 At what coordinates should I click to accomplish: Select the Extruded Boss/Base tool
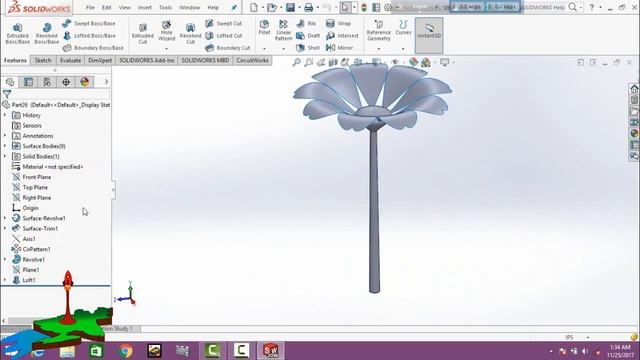(x=18, y=33)
